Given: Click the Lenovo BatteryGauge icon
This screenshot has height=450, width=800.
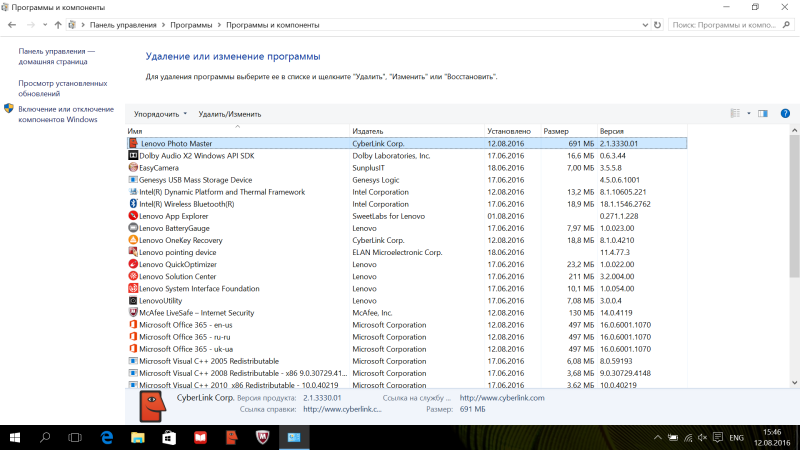Looking at the screenshot, I should tap(133, 228).
